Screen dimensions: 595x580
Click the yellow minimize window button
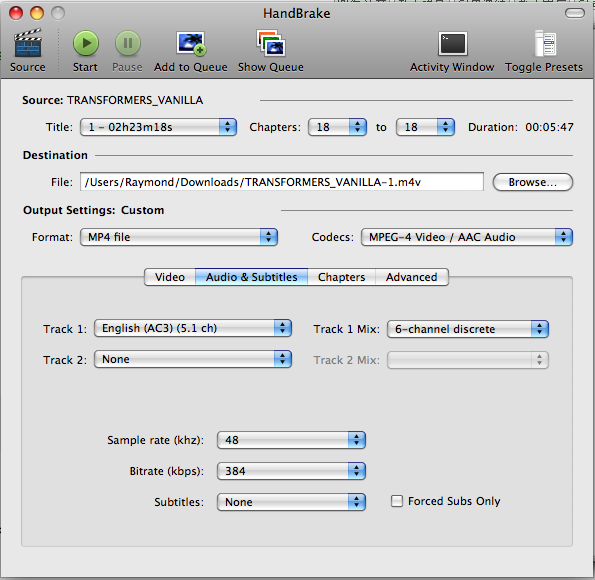pos(37,13)
